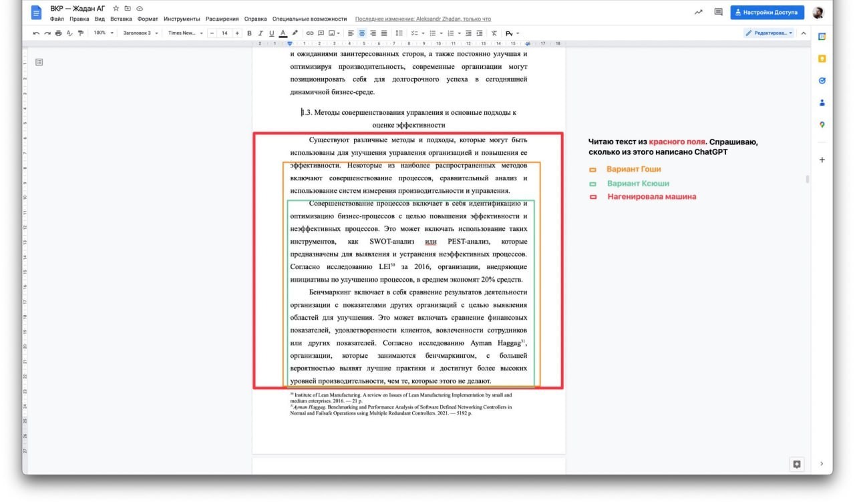Decrease the indent
Viewport: 855px width, 504px height.
click(468, 33)
